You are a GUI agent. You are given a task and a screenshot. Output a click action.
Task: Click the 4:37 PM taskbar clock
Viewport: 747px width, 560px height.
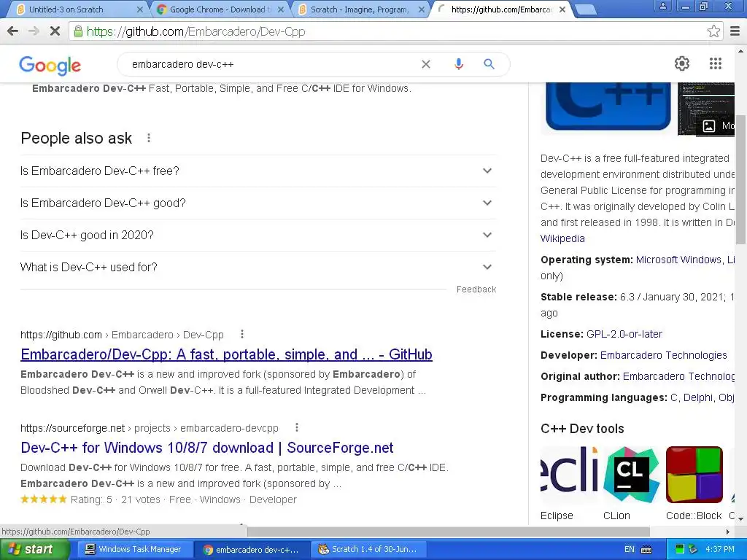[720, 550]
